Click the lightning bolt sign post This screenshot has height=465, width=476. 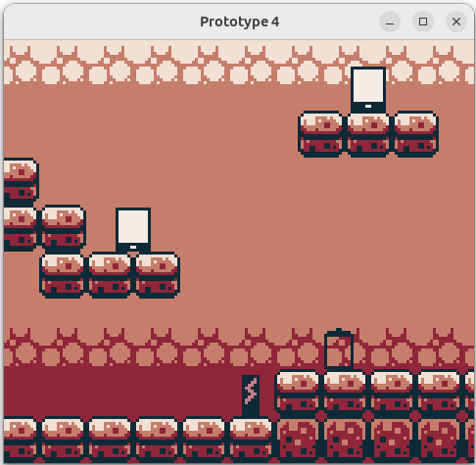click(x=251, y=395)
